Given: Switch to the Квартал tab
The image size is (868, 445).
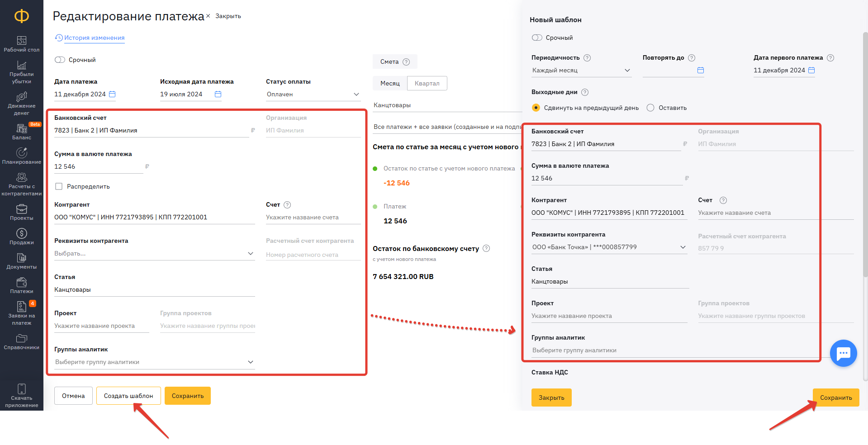Looking at the screenshot, I should point(427,83).
